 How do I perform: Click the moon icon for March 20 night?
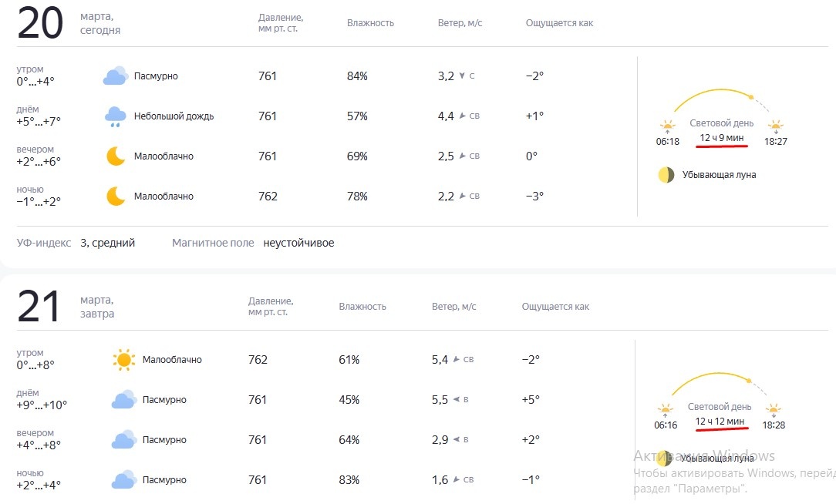(116, 197)
